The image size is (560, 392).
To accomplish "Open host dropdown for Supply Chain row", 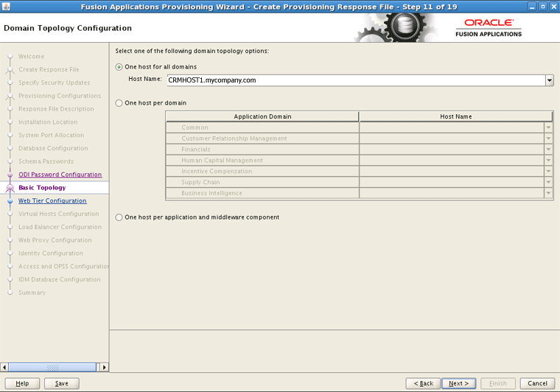I will point(548,182).
